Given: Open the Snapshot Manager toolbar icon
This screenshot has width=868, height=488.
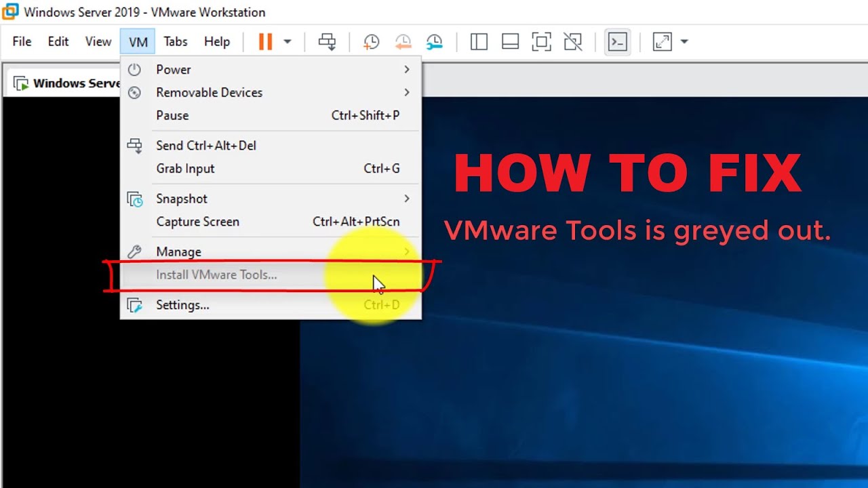Looking at the screenshot, I should click(435, 42).
